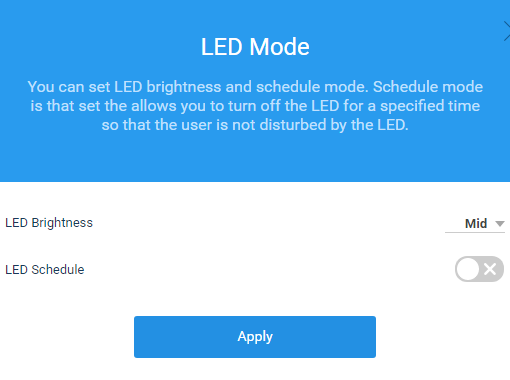Click the LED Schedule label
510x380 pixels.
[x=45, y=270]
